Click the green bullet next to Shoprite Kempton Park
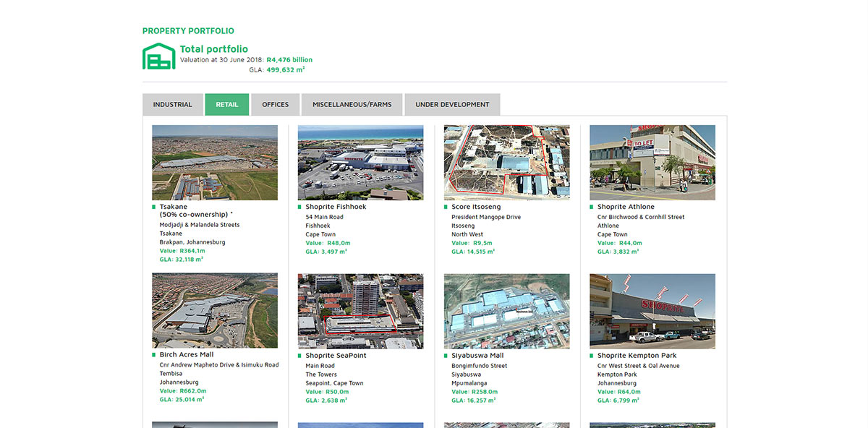Viewport: 868px width, 428px height. pos(591,355)
